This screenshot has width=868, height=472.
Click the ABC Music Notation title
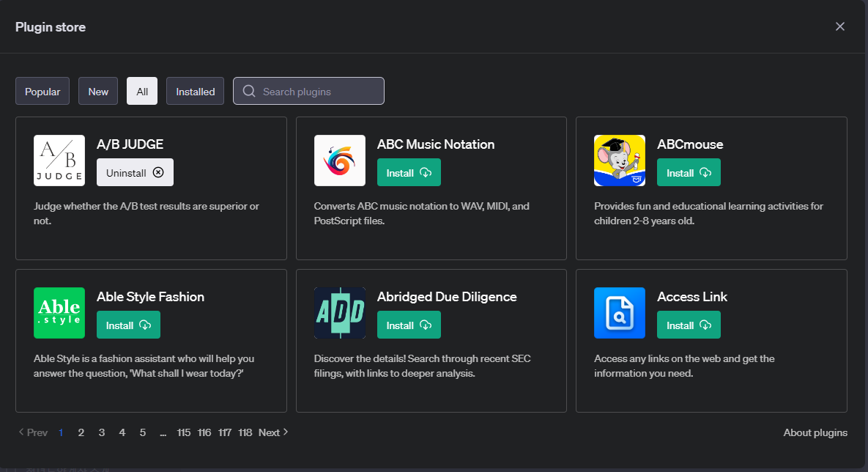436,144
